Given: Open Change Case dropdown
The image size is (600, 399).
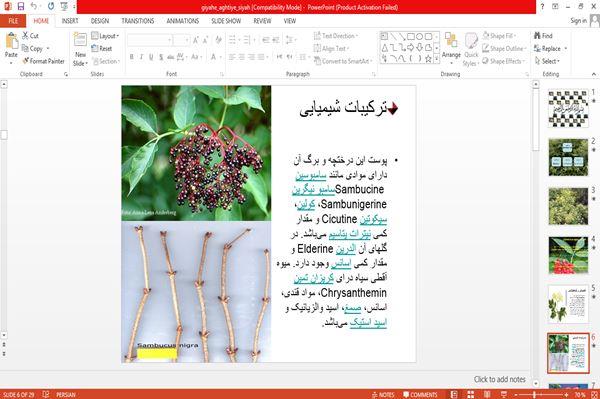Looking at the screenshot, I should pos(196,57).
